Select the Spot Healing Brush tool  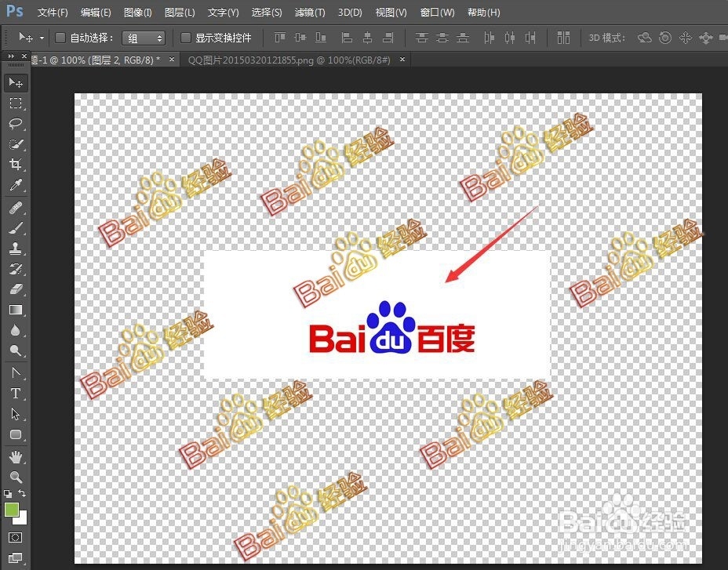point(16,208)
